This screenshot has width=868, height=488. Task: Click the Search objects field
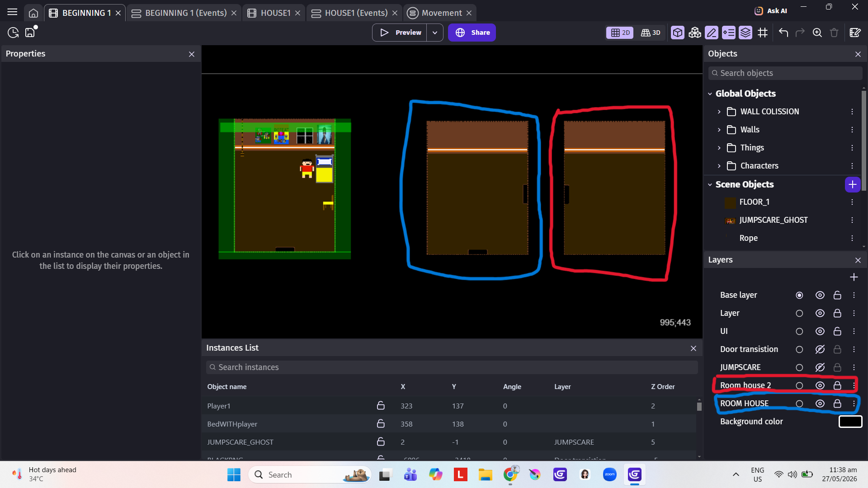[x=785, y=73]
